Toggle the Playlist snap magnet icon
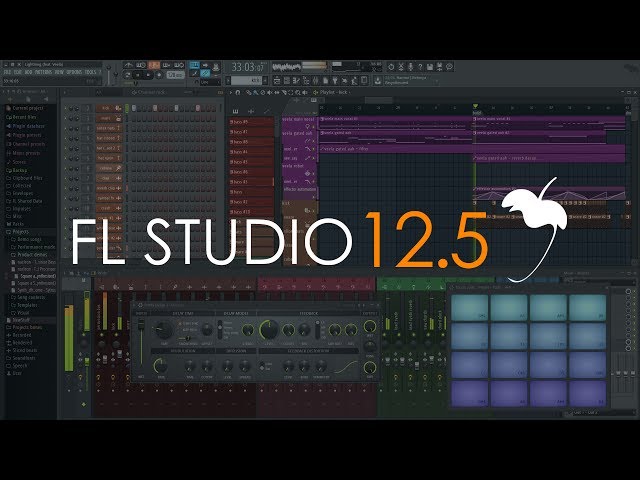640x480 pixels. tap(238, 93)
